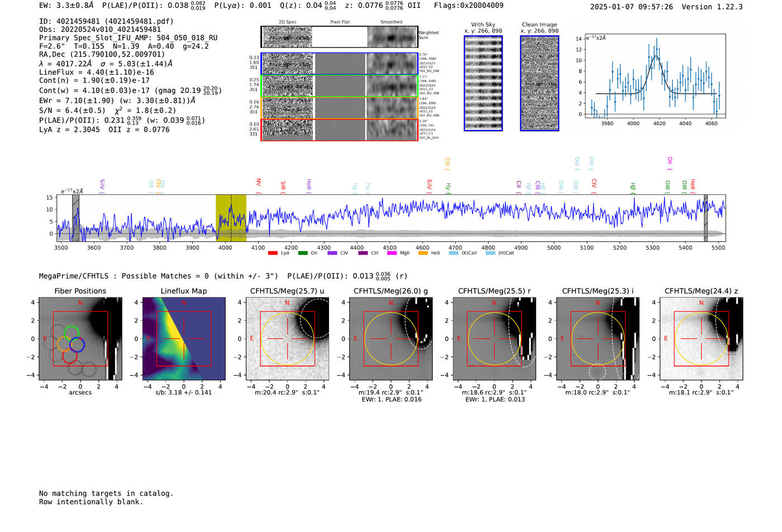Click the LyA z = 2.3045 text
This screenshot has height=532, width=782.
(x=69, y=130)
